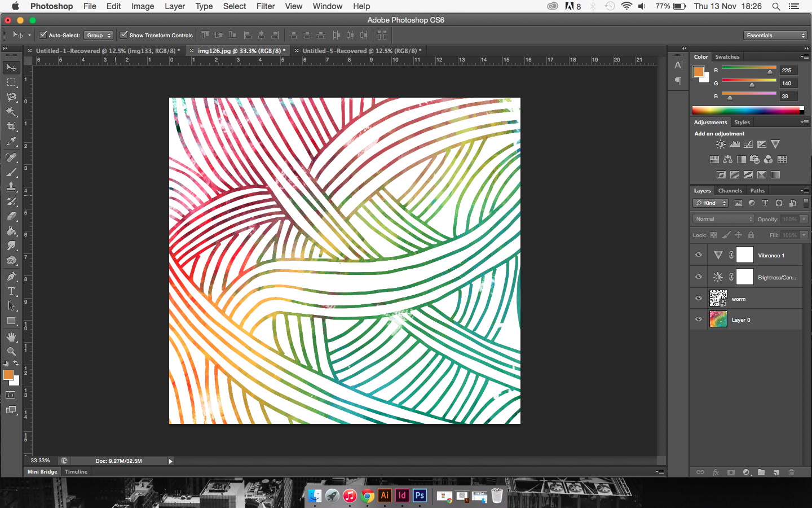This screenshot has height=508, width=812.
Task: Add a Levels adjustment
Action: (x=734, y=144)
